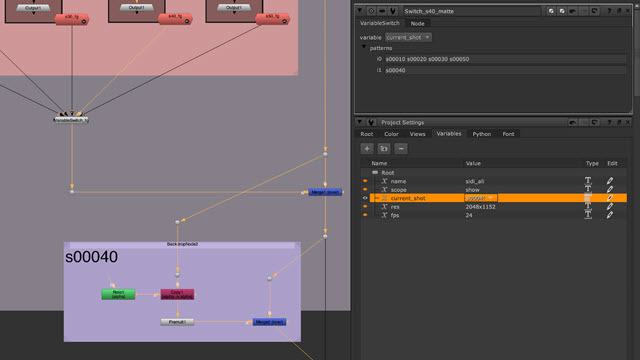Screen dimensions: 640x360
Task: Click the text type icon for scope variable
Action: tap(588, 189)
